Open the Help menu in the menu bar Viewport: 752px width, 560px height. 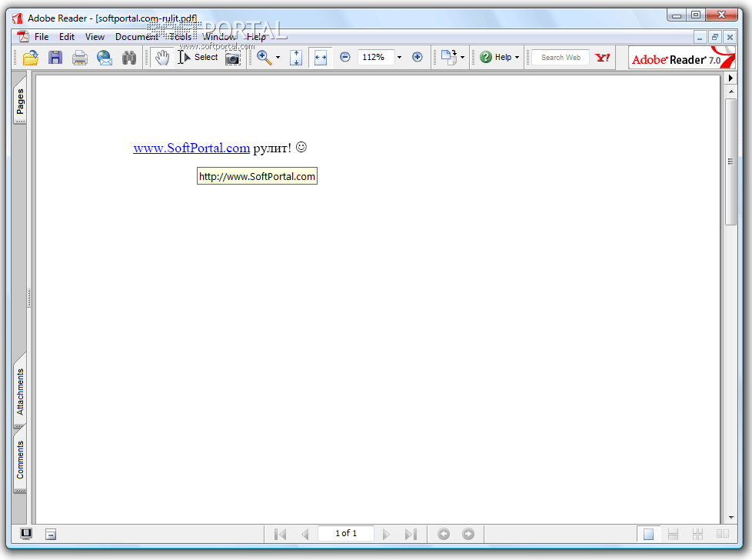[x=256, y=36]
